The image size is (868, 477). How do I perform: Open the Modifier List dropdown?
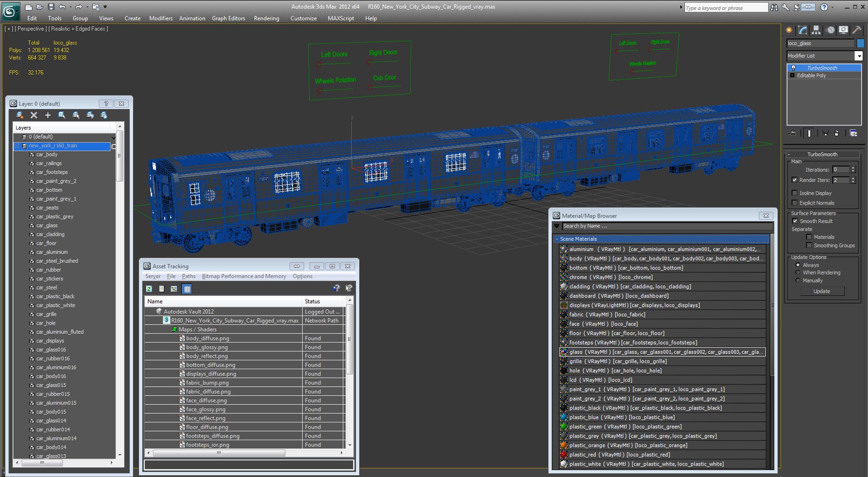click(859, 56)
